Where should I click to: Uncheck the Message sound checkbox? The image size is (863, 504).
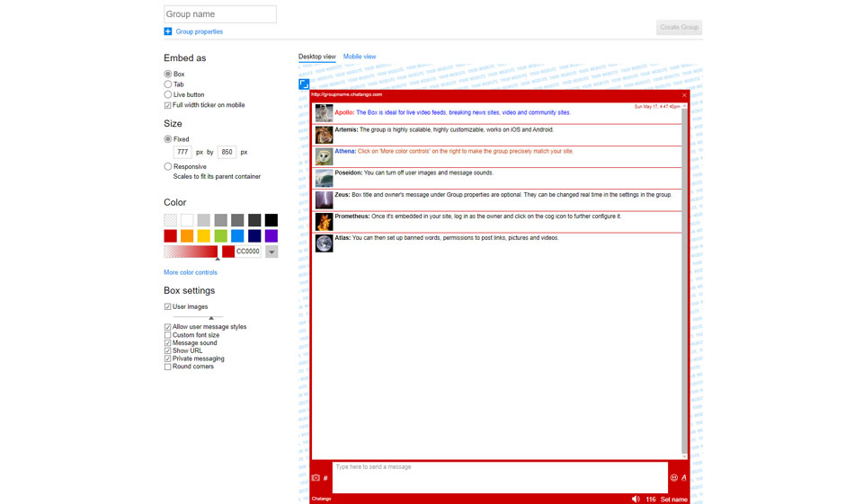[168, 343]
